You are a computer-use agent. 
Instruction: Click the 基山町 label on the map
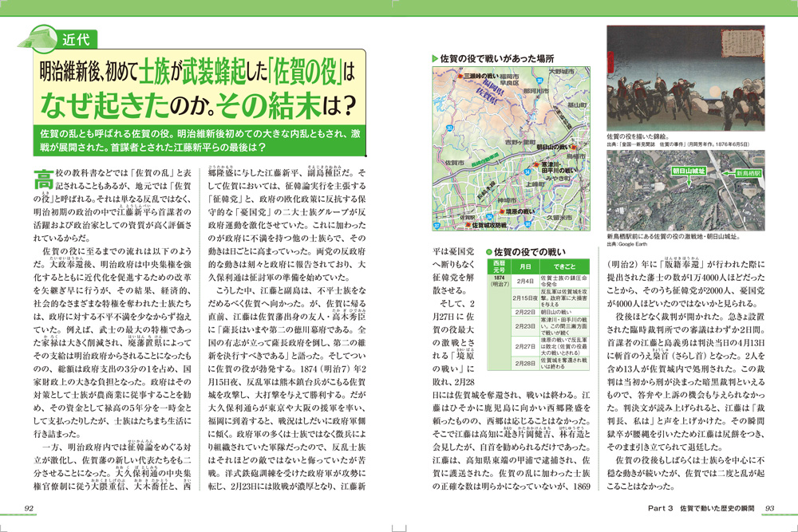[x=577, y=104]
